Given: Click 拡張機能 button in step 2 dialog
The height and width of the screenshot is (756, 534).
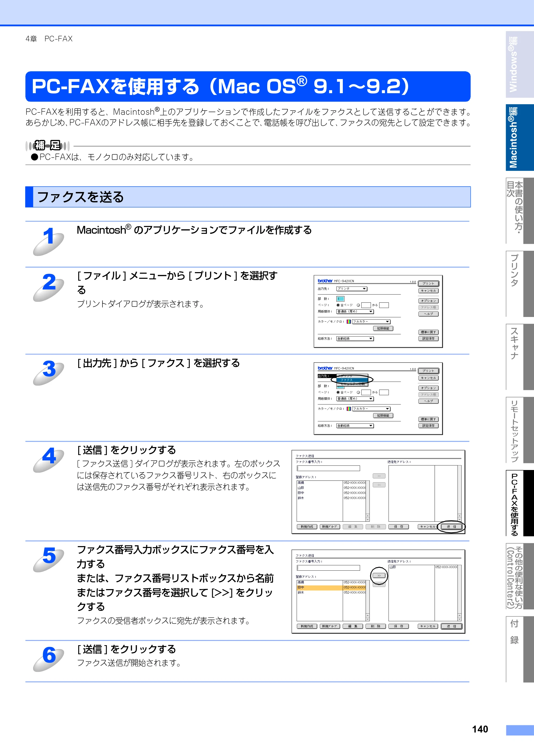Looking at the screenshot, I should click(x=383, y=329).
